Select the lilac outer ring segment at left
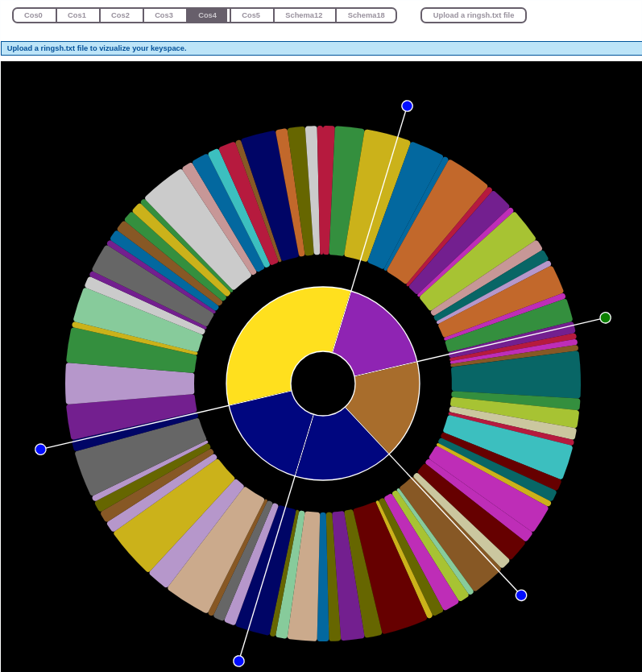 coord(130,383)
